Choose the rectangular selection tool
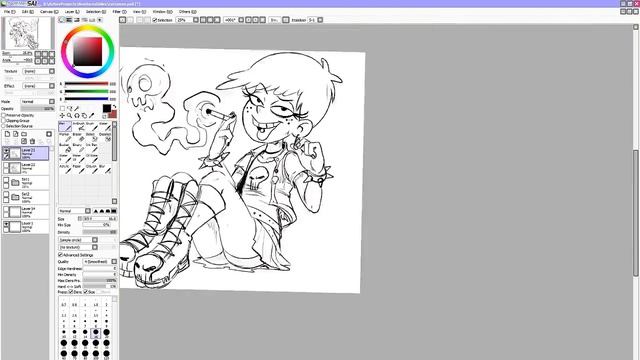This screenshot has width=640, height=360. 62,109
